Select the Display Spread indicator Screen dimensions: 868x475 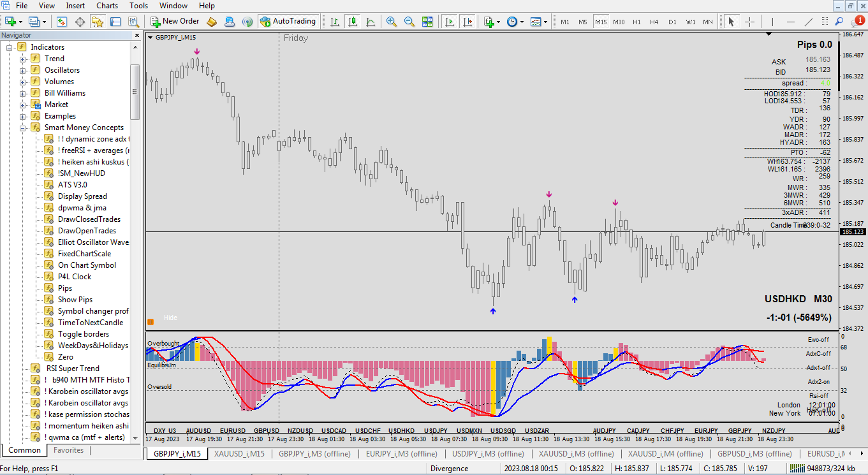pos(82,196)
